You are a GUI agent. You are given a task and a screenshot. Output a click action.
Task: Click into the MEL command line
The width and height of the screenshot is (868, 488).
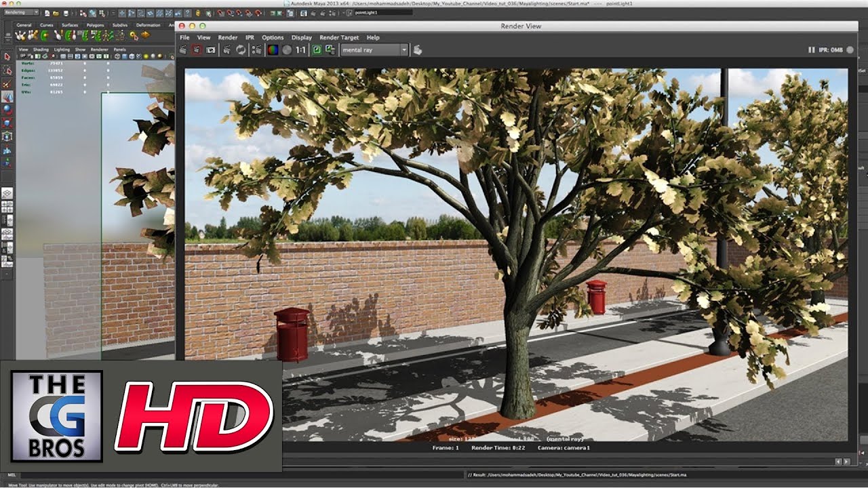(241, 474)
